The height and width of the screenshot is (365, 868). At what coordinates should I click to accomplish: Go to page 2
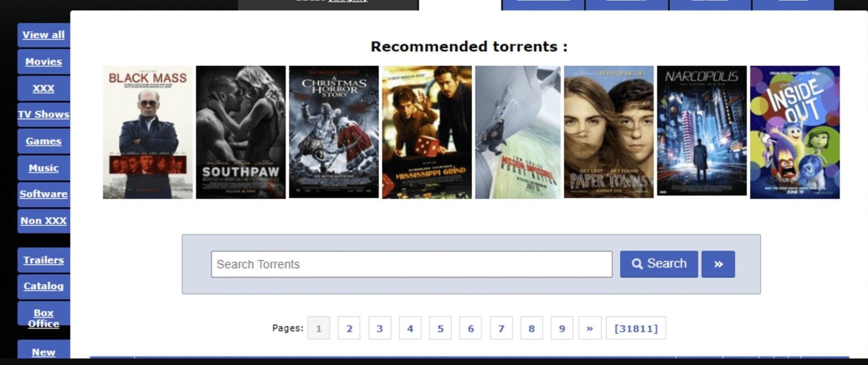pyautogui.click(x=349, y=328)
